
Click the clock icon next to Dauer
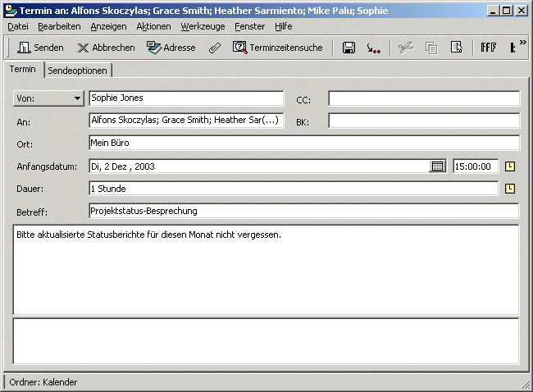click(510, 189)
